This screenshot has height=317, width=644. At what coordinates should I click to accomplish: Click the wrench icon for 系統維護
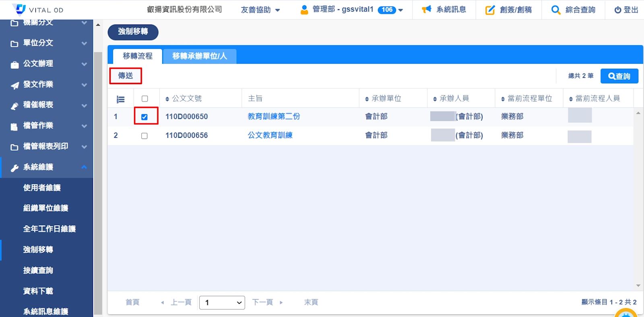[14, 168]
